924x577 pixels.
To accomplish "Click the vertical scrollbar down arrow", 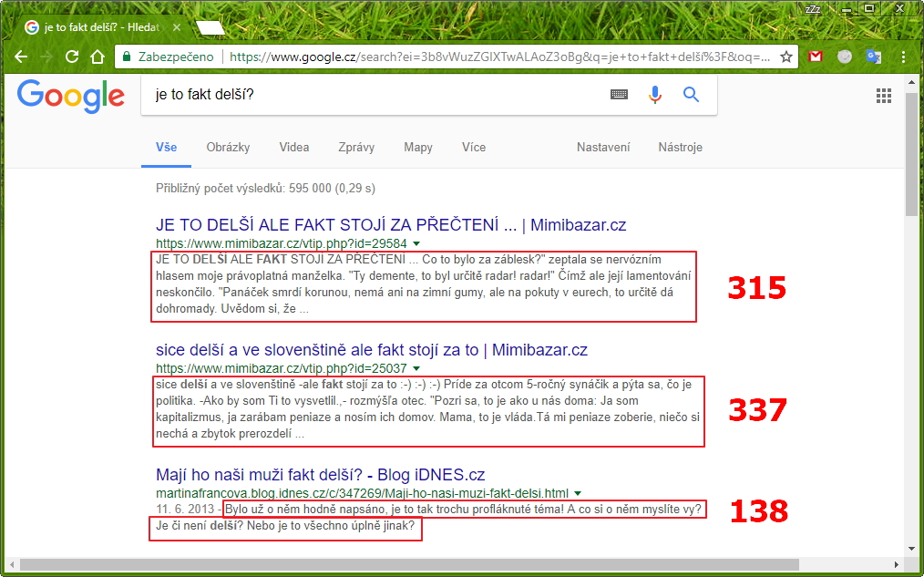I will point(912,549).
